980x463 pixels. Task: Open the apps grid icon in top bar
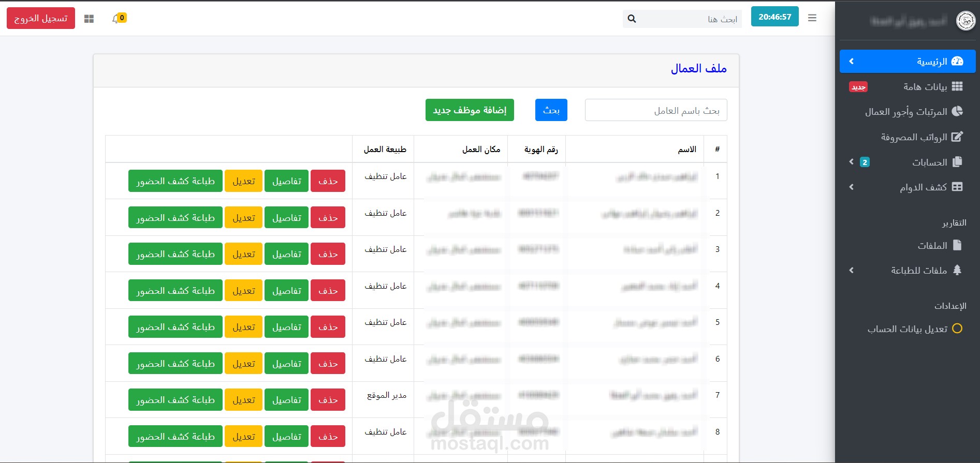89,19
